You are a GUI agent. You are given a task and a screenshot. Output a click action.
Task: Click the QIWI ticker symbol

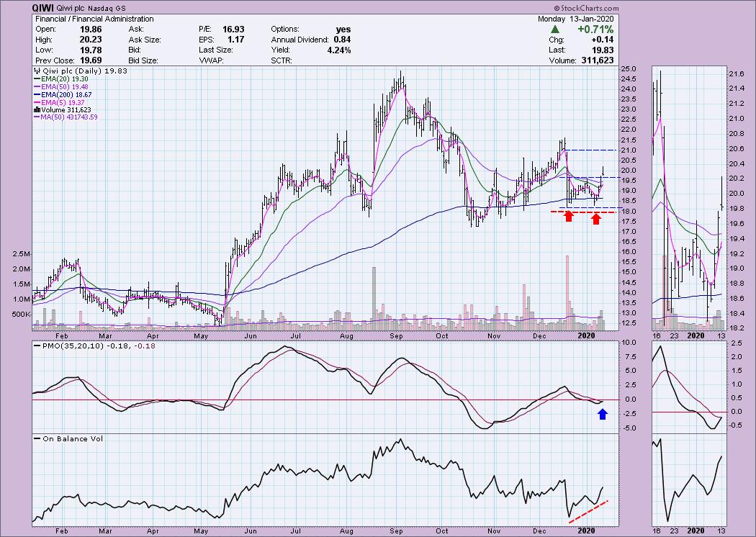42,8
